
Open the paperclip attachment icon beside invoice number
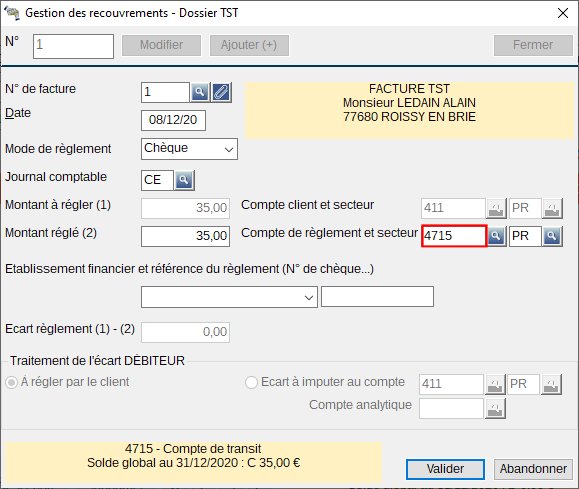coord(221,92)
